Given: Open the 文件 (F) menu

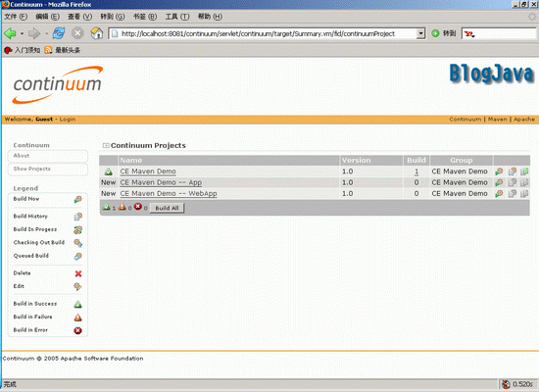Looking at the screenshot, I should point(16,17).
